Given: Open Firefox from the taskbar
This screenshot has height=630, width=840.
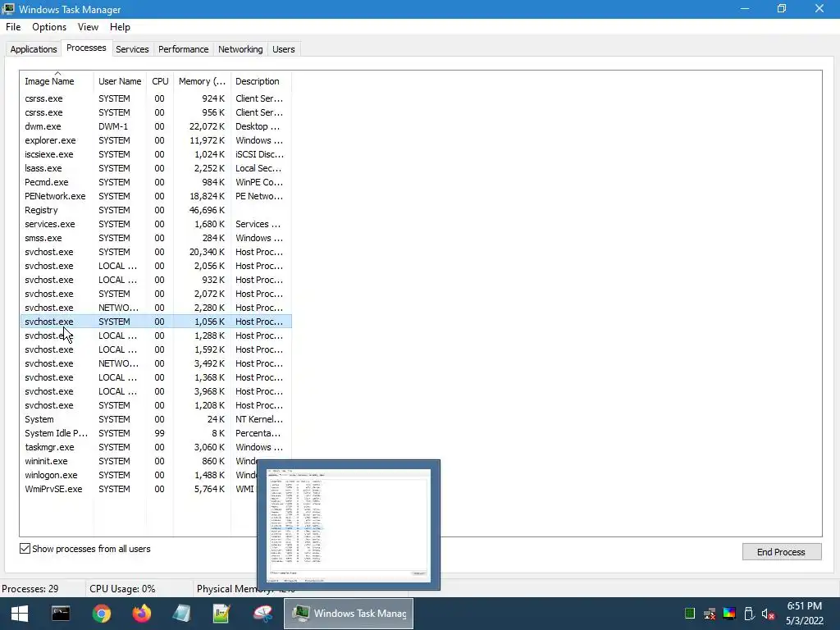Looking at the screenshot, I should (141, 614).
